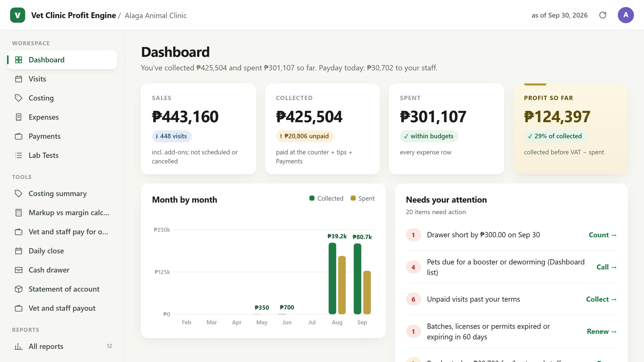Click Renew for expiring permits
This screenshot has height=362, width=644.
(602, 331)
